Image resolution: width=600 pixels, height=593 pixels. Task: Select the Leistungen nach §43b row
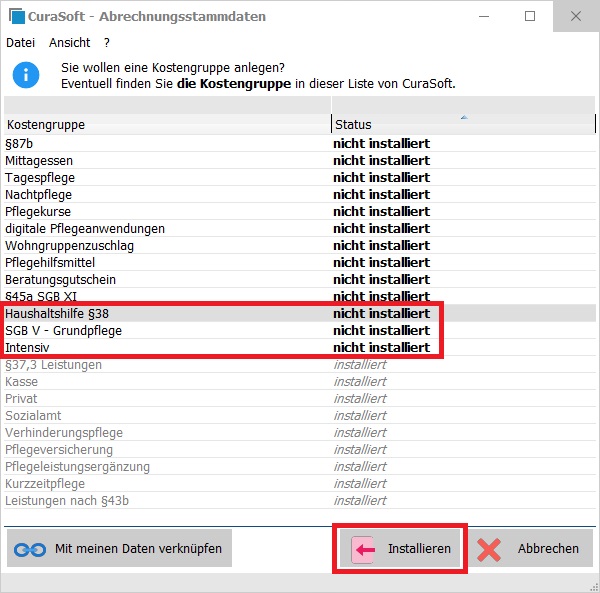point(300,500)
